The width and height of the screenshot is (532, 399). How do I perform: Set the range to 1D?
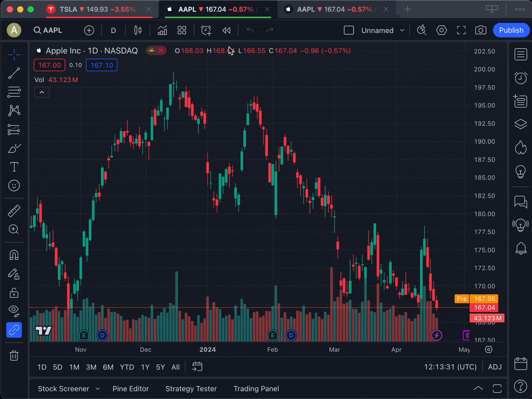(42, 367)
